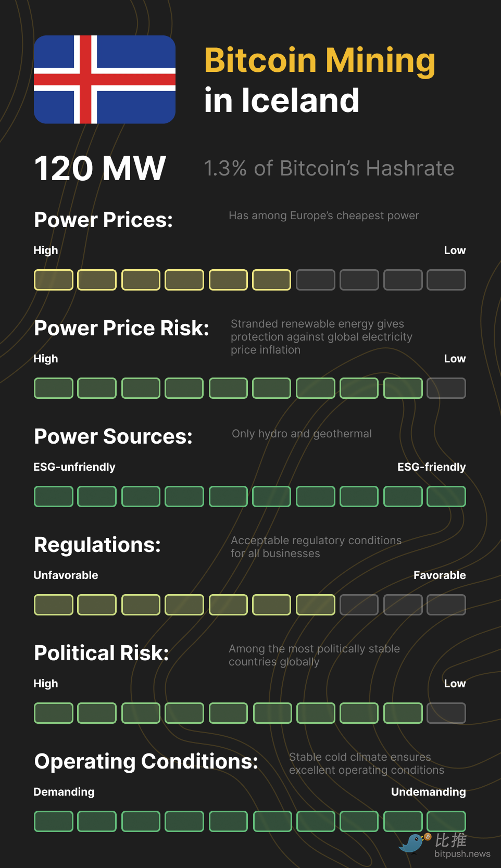Click the gray Political Risk segment
501x868 pixels.
point(446,713)
